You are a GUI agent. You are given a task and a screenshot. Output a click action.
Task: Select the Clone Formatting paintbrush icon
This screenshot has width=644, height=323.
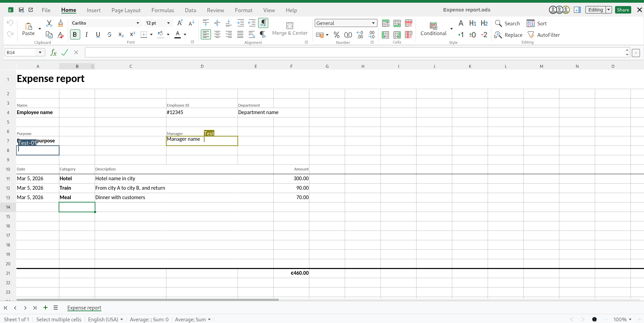click(x=60, y=23)
